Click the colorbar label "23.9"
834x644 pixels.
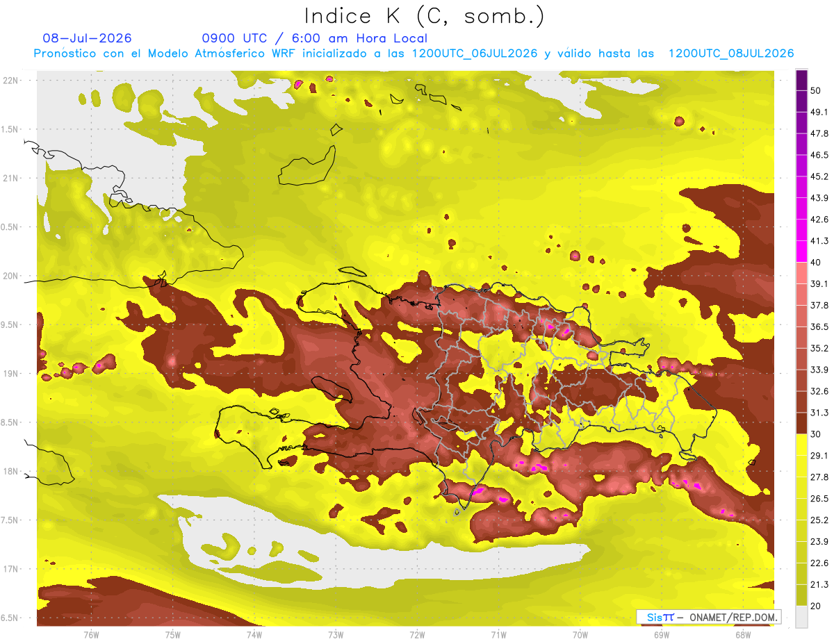pyautogui.click(x=819, y=542)
